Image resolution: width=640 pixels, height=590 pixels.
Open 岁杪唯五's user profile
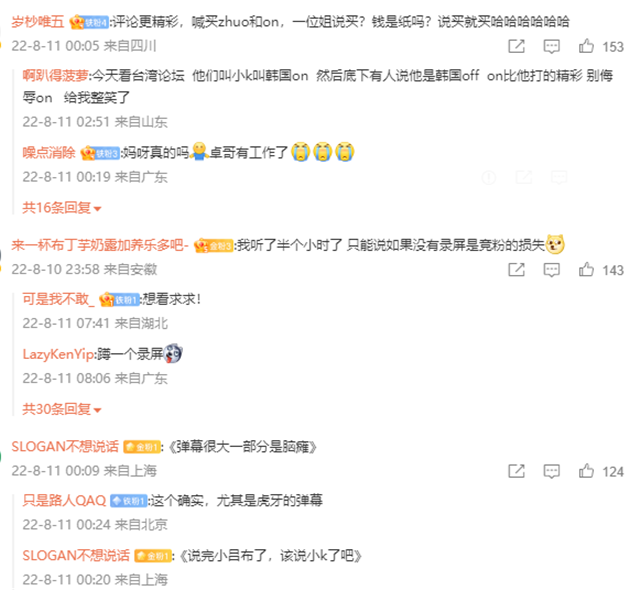point(38,22)
